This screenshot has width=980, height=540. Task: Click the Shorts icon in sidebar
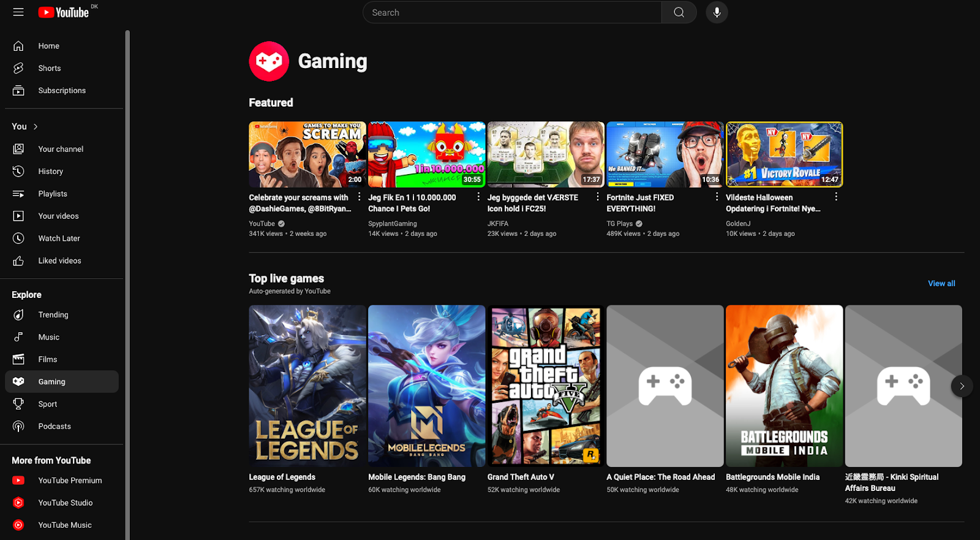(18, 68)
